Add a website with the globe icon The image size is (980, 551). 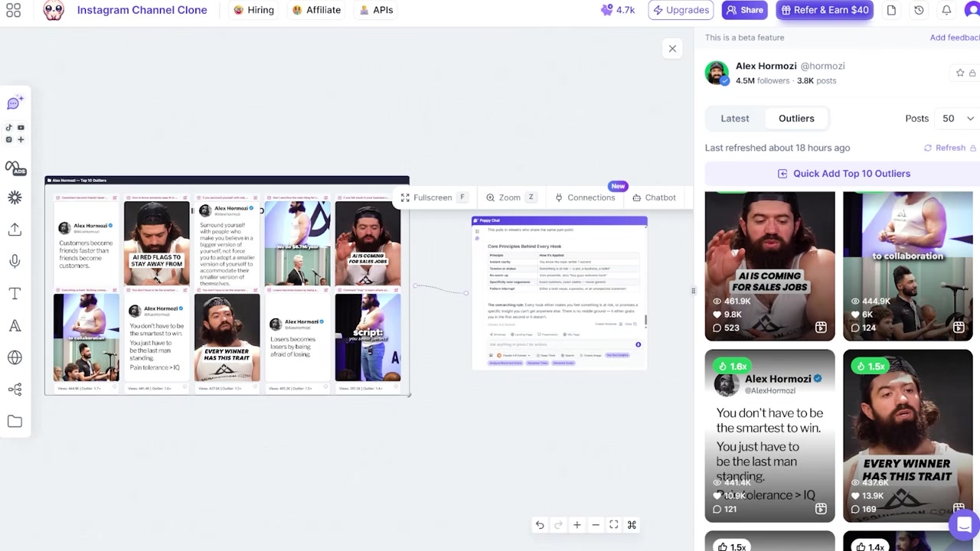(x=15, y=357)
